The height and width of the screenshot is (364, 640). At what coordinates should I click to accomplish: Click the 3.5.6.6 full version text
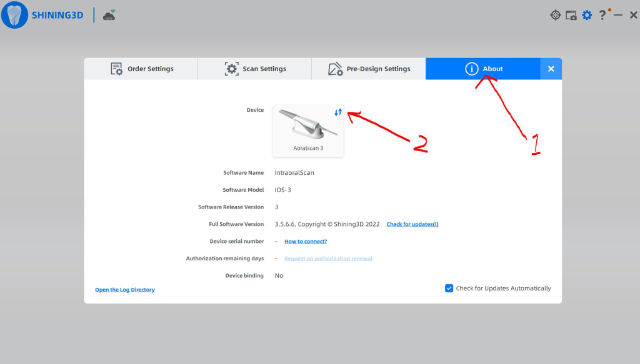pos(327,224)
